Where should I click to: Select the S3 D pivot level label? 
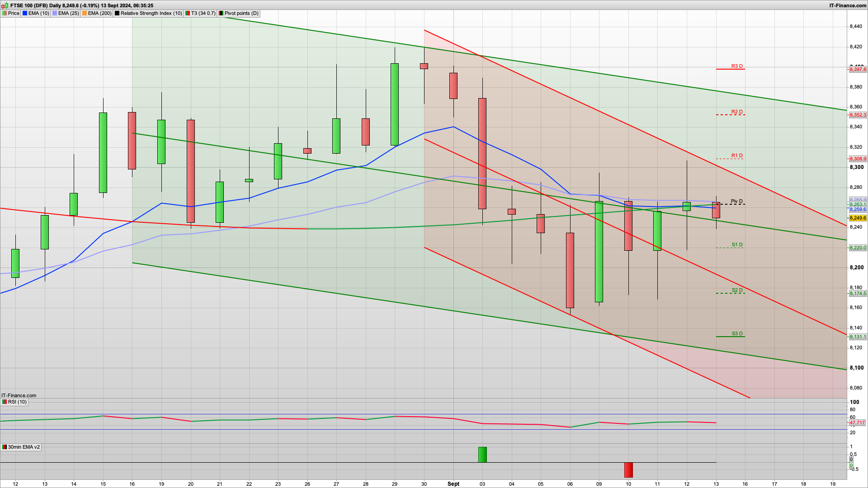coord(737,333)
